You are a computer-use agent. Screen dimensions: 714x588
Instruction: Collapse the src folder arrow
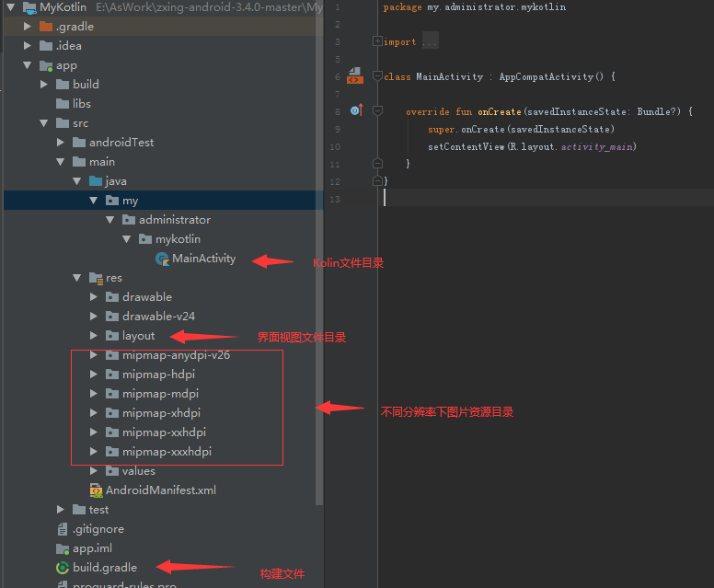(44, 123)
